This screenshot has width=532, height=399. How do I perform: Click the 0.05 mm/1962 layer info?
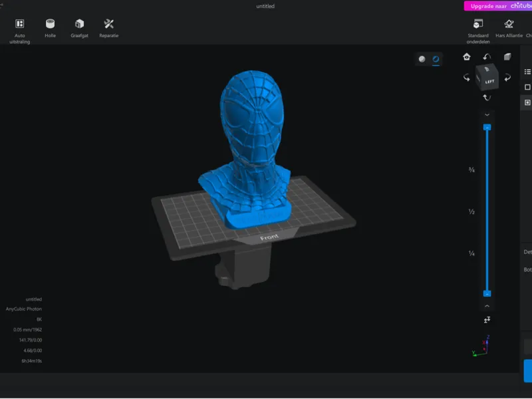pos(27,330)
